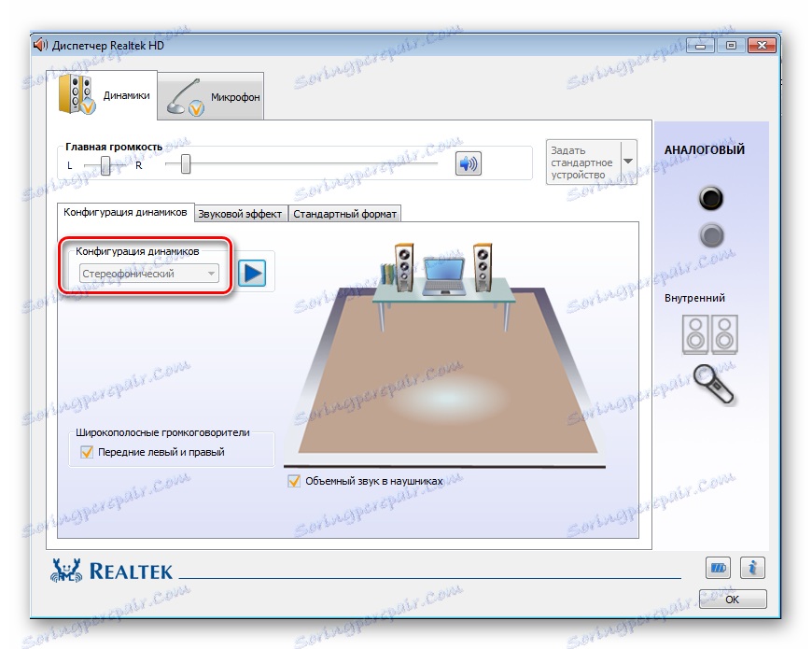Click the left speaker in room preview
The image size is (812, 649).
click(x=404, y=267)
